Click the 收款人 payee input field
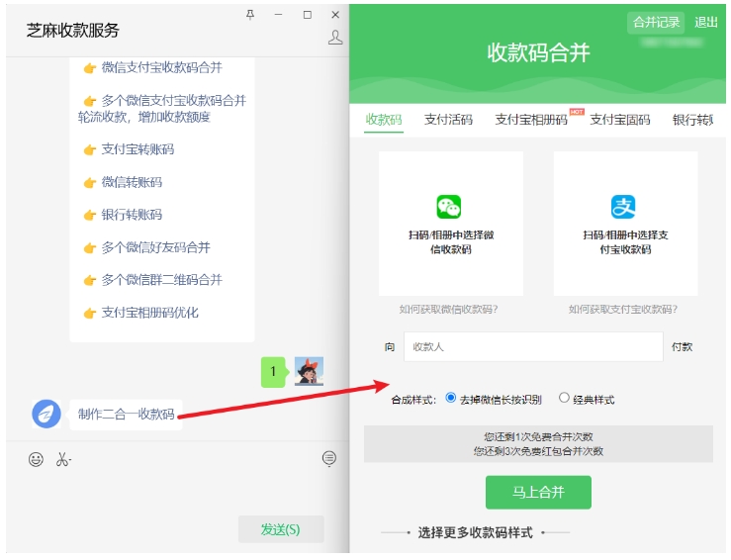731x560 pixels. point(532,347)
